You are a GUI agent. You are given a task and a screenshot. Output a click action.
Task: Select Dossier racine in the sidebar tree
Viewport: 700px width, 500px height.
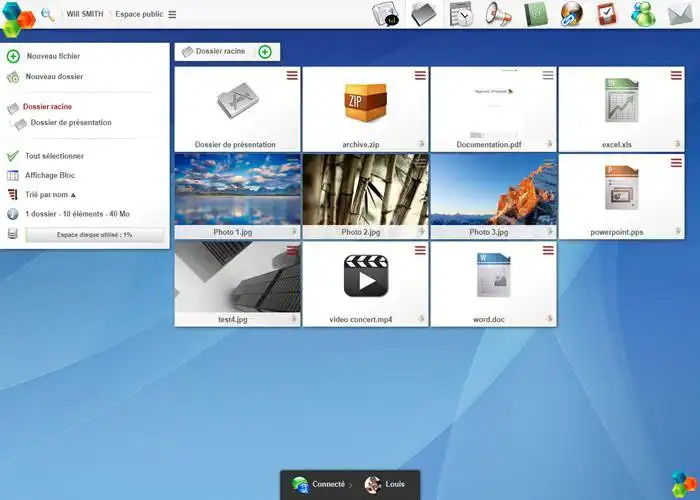(47, 107)
